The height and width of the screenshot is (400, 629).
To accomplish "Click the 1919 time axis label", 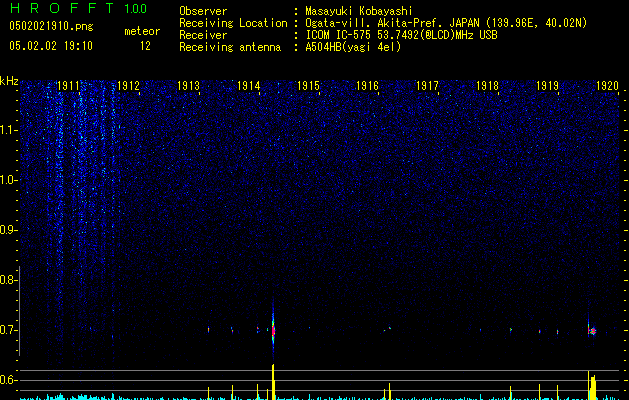I will pos(548,86).
